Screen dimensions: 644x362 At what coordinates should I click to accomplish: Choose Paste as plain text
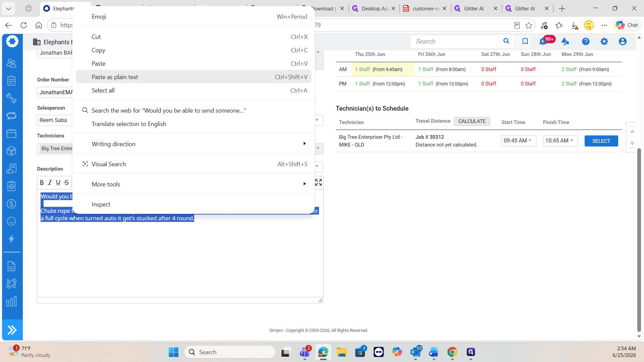tap(194, 77)
